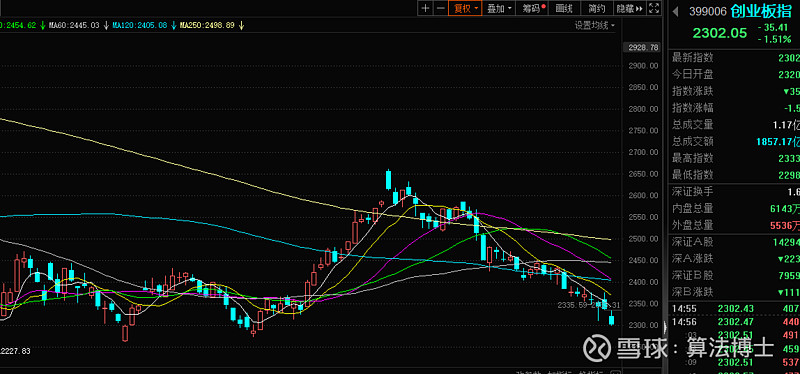
Task: Toggle MA250 line arrow indicator
Action: click(x=241, y=24)
